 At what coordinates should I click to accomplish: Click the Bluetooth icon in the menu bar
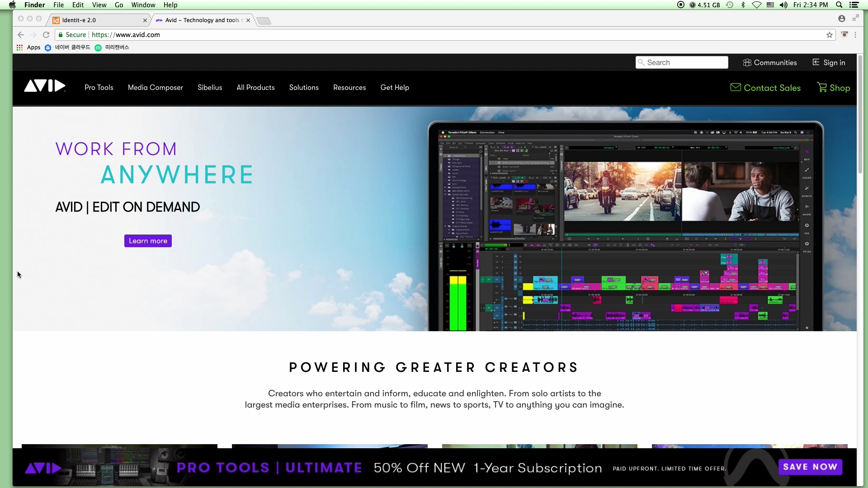(743, 5)
